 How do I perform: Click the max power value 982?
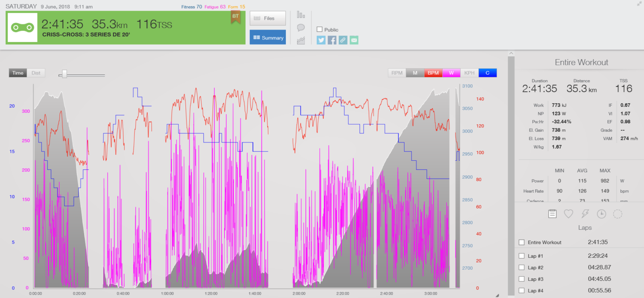pyautogui.click(x=605, y=181)
